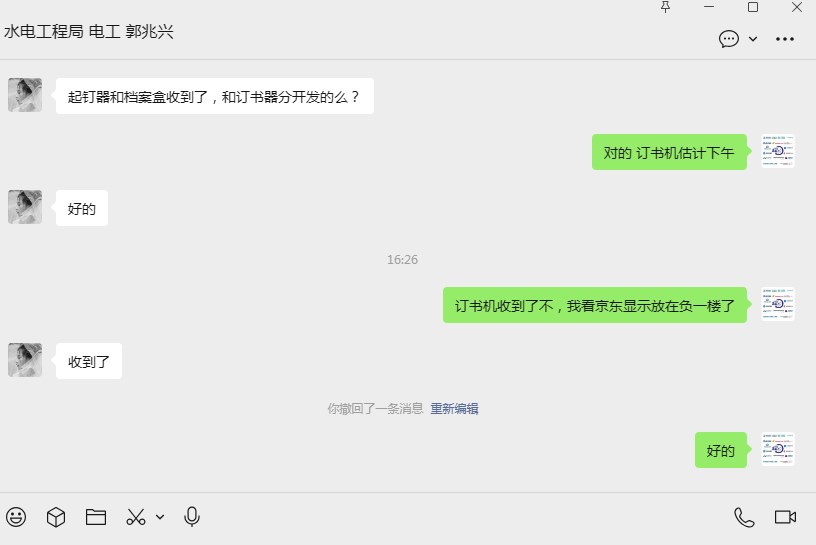The height and width of the screenshot is (545, 816).
Task: Open the favorites cube icon
Action: [56, 517]
